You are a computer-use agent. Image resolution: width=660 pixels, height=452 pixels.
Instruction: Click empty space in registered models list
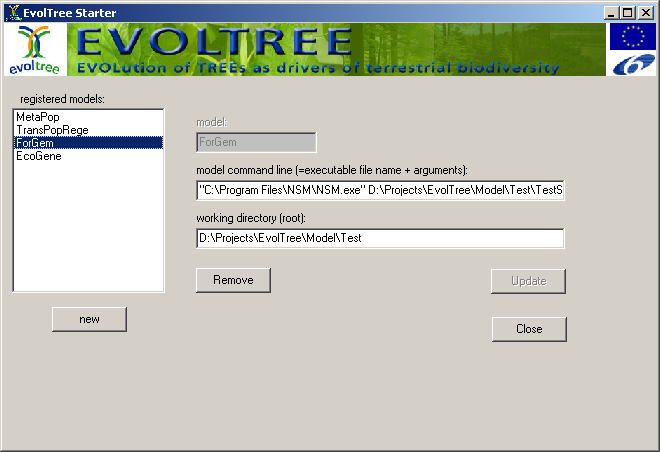click(88, 230)
